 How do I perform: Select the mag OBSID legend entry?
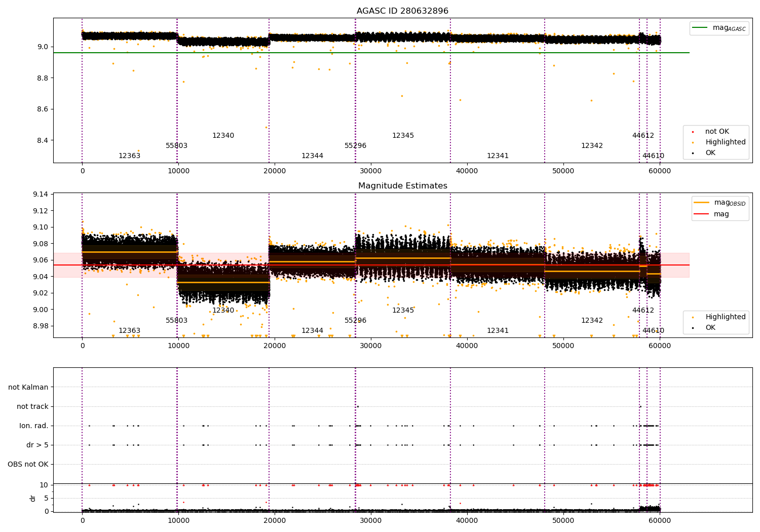[x=719, y=203]
